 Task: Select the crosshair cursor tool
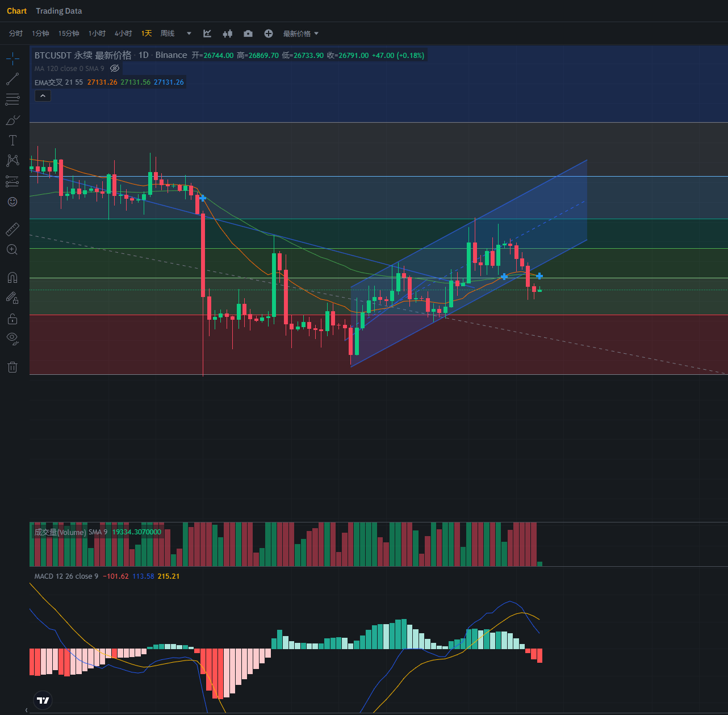pyautogui.click(x=12, y=58)
